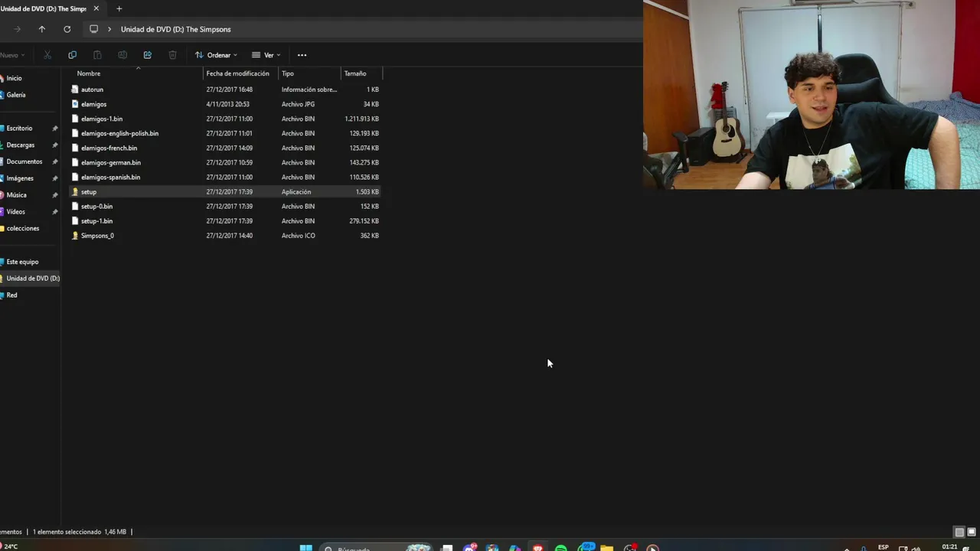The height and width of the screenshot is (551, 980).
Task: Refresh the current folder view
Action: pyautogui.click(x=67, y=29)
